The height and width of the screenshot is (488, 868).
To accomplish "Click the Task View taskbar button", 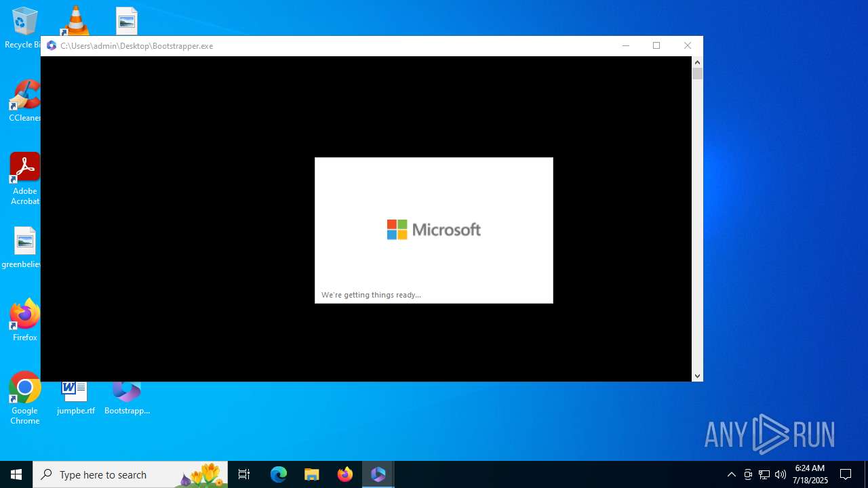I will point(244,474).
